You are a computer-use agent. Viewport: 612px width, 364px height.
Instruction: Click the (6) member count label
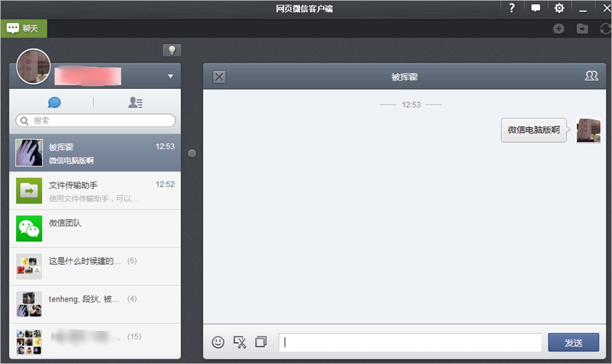(132, 260)
